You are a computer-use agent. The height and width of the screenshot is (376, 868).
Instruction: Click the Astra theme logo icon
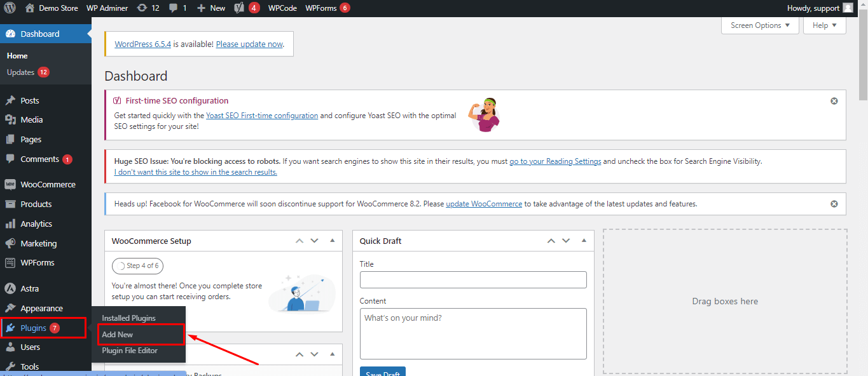pos(10,288)
